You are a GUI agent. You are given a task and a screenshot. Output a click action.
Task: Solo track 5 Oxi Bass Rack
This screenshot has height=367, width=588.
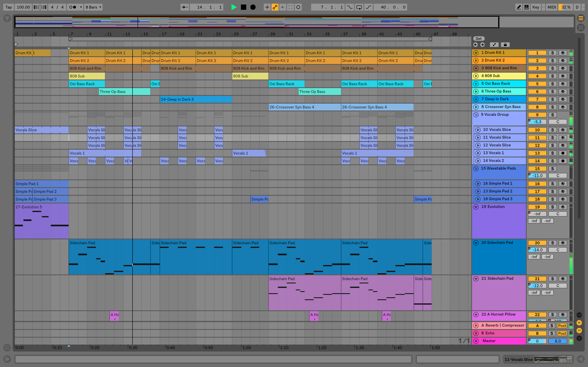(552, 83)
